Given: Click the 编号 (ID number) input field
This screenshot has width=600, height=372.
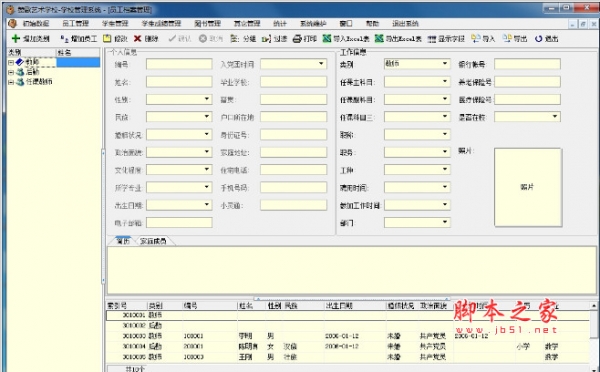Looking at the screenshot, I should (x=179, y=64).
